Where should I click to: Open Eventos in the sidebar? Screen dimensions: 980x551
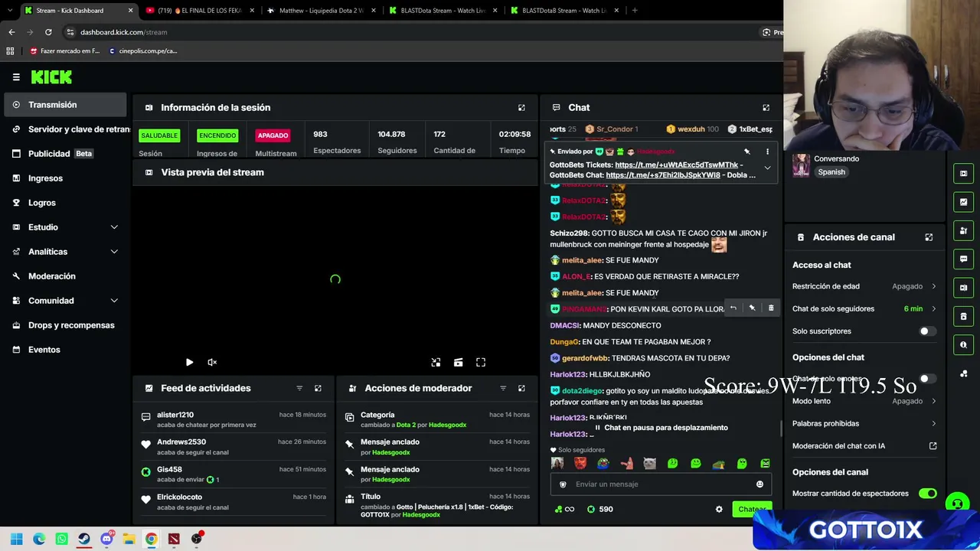coord(65,350)
